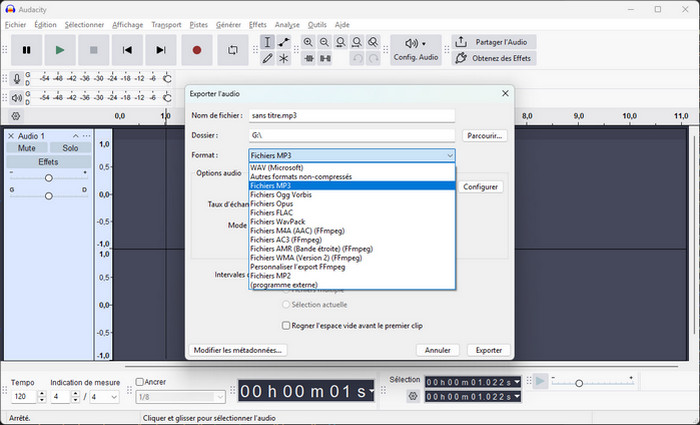700x425 pixels.
Task: Toggle the Loop button
Action: click(x=233, y=50)
